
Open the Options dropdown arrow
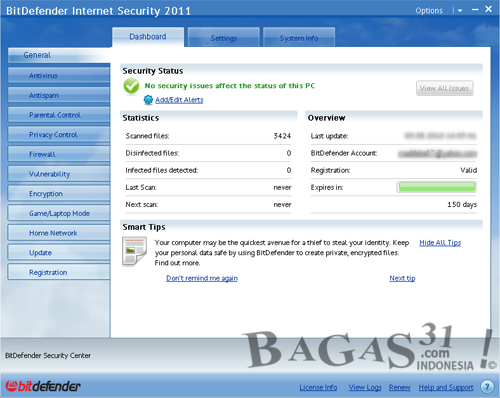(x=460, y=11)
